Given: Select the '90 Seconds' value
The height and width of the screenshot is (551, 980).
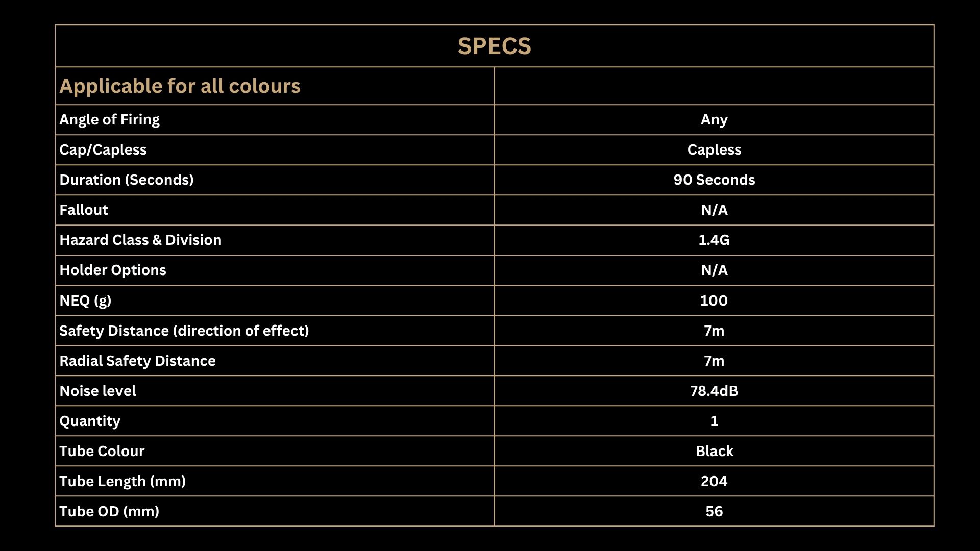Looking at the screenshot, I should pyautogui.click(x=714, y=180).
